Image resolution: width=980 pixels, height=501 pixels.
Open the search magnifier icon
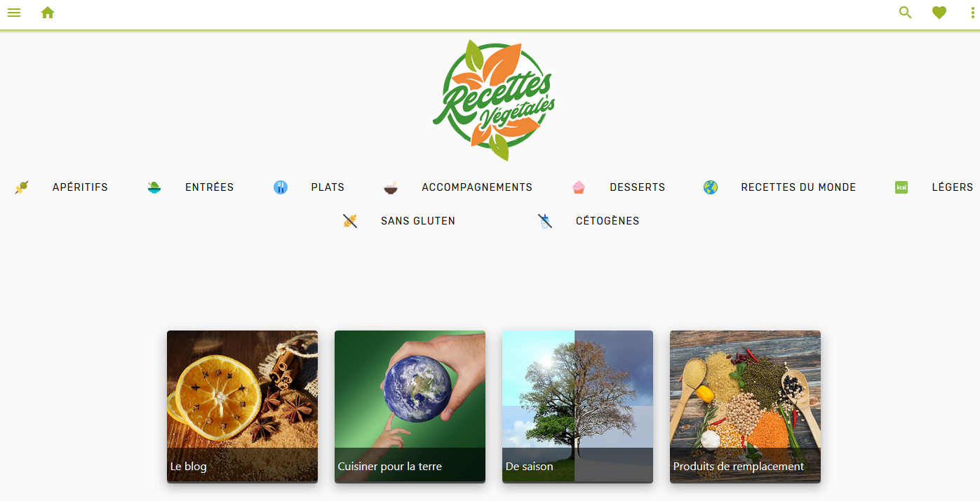[x=906, y=13]
